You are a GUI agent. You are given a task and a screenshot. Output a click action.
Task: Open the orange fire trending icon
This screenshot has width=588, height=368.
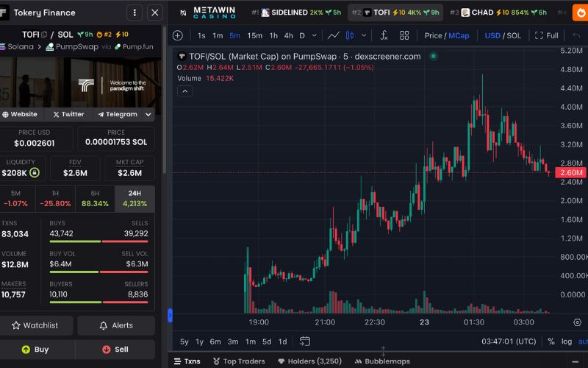click(x=580, y=13)
